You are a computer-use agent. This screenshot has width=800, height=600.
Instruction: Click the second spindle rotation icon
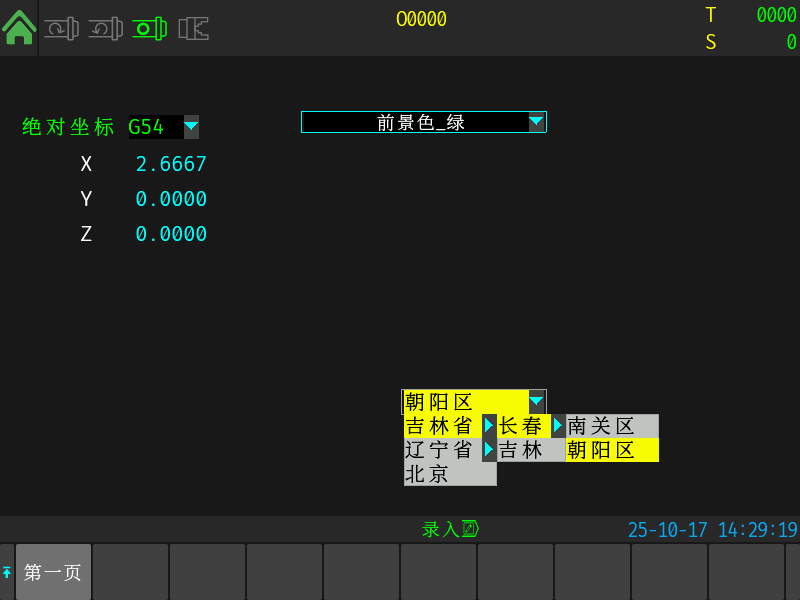(105, 28)
